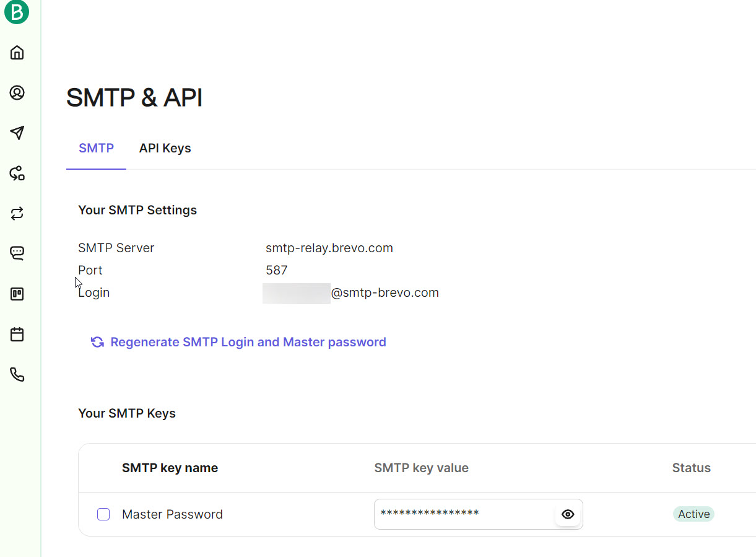Open the Phone sidebar icon
The width and height of the screenshot is (756, 557).
(17, 374)
